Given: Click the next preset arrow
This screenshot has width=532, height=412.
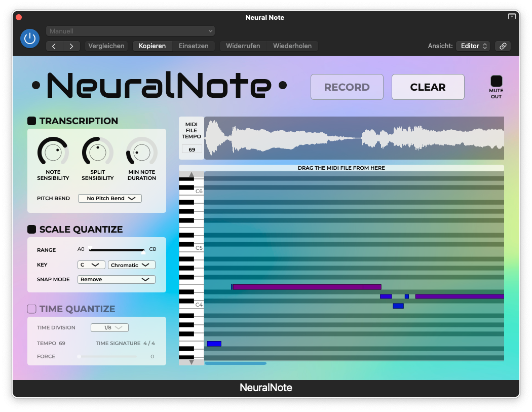Looking at the screenshot, I should tap(71, 46).
